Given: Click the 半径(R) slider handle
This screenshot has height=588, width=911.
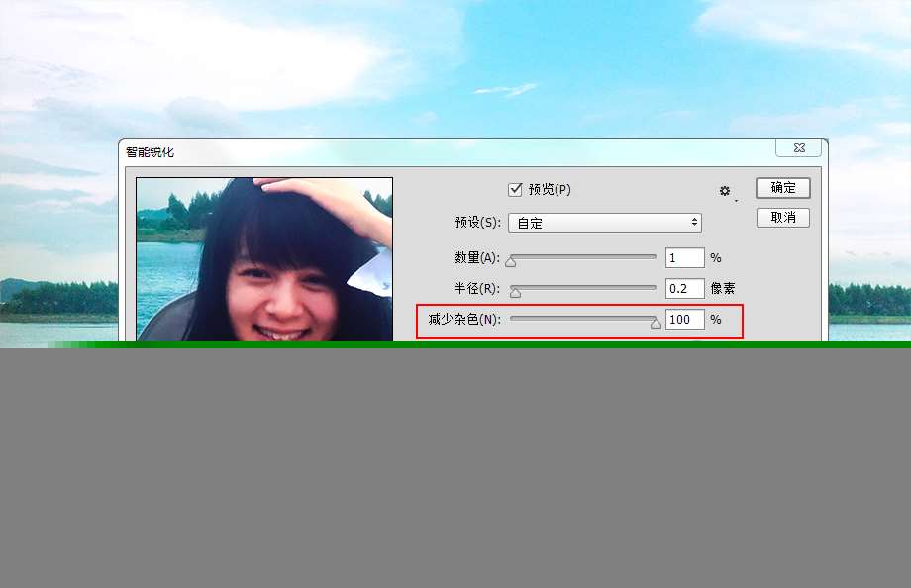Looking at the screenshot, I should pyautogui.click(x=515, y=292).
